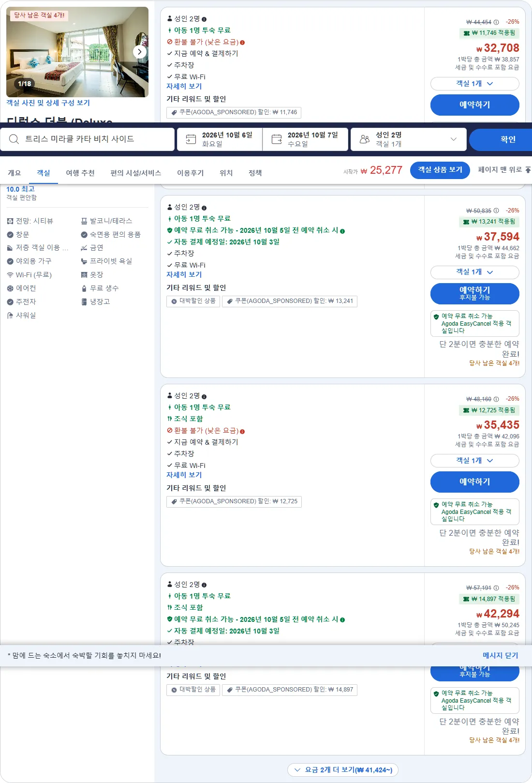Open 객실 사진 및 상세 구성 보기 link
532x783 pixels.
coord(48,103)
